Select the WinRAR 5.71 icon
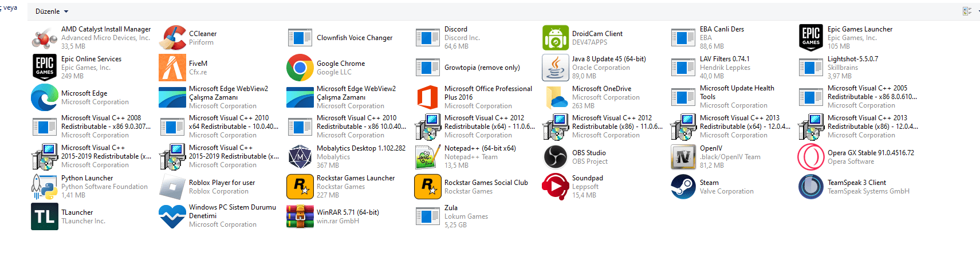This screenshot has width=980, height=280. click(300, 216)
